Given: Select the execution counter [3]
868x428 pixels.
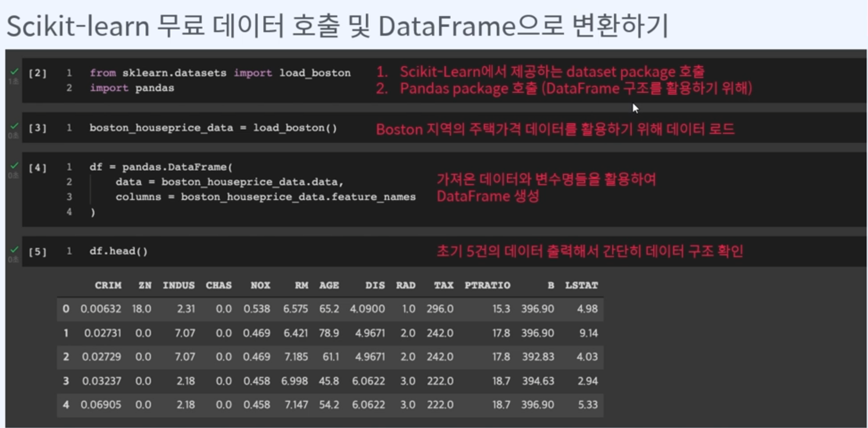Looking at the screenshot, I should point(37,128).
